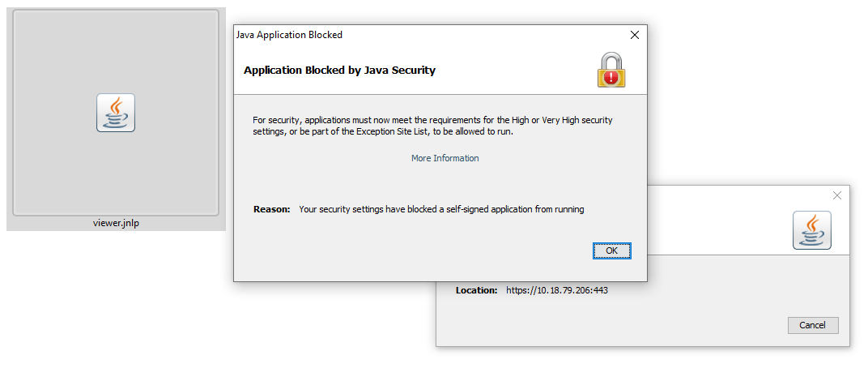Click the Java Application Blocked title bar text
This screenshot has height=381, width=868.
[290, 35]
